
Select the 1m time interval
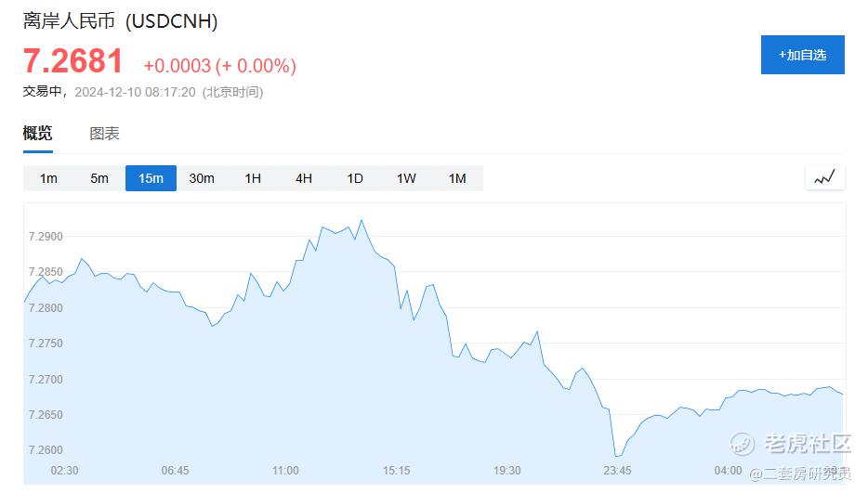48,178
